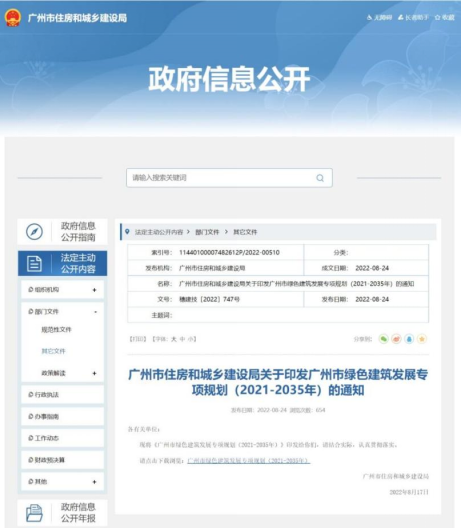This screenshot has height=528, width=461.
Task: Open 政府信息公开年报 sidebar icon
Action: coord(34,513)
